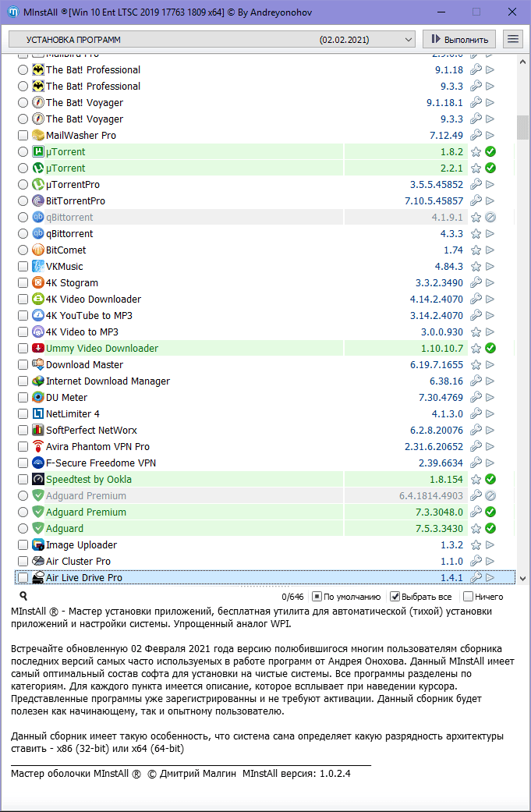Click the green checkmark for Speedtest by Ookla
Viewport: 531px width, 812px height.
[x=490, y=480]
